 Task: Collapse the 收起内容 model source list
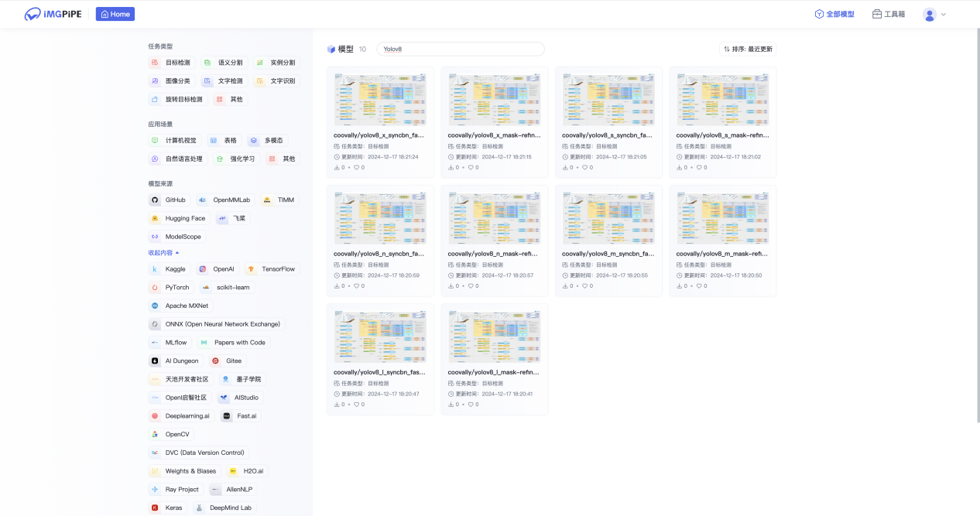(x=163, y=252)
